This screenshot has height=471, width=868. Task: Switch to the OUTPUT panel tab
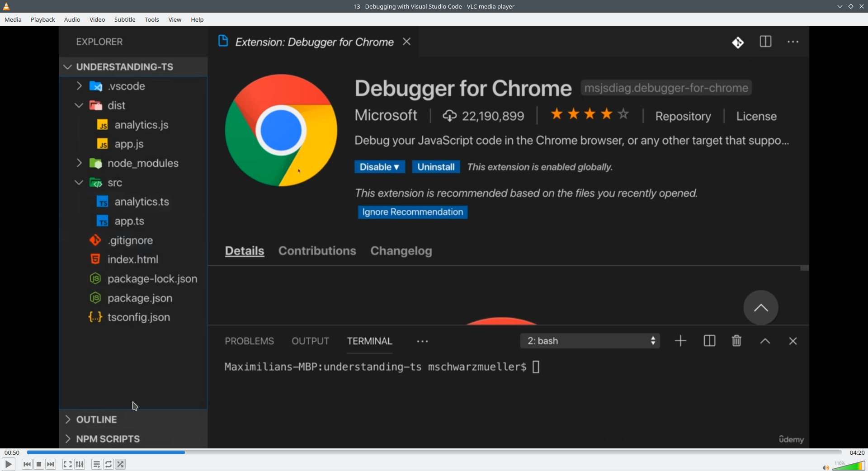tap(311, 341)
